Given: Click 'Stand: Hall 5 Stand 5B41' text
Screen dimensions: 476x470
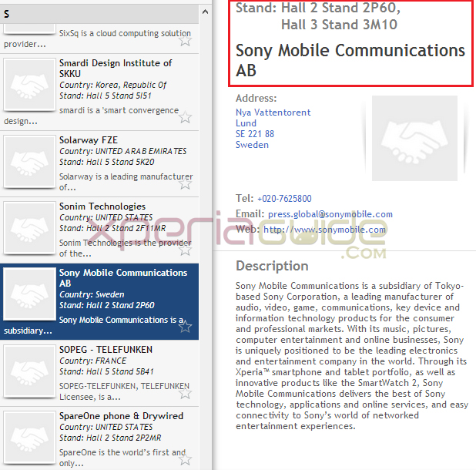Looking at the screenshot, I should (106, 371).
